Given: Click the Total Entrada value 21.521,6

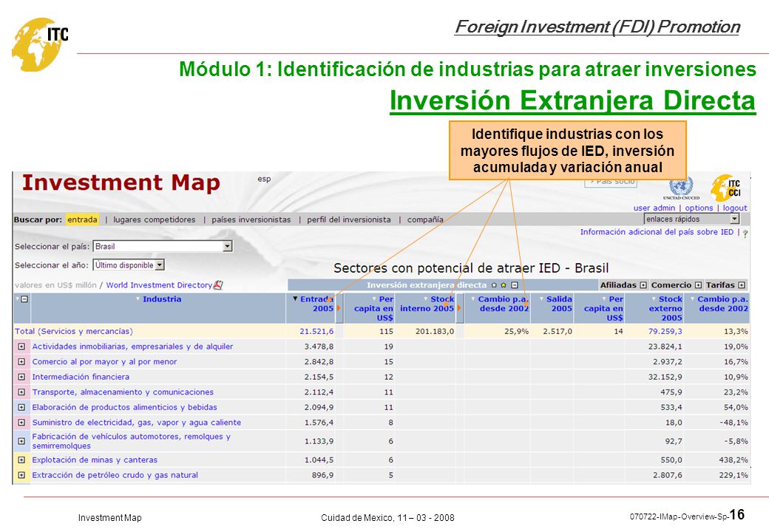Looking at the screenshot, I should pyautogui.click(x=316, y=331).
